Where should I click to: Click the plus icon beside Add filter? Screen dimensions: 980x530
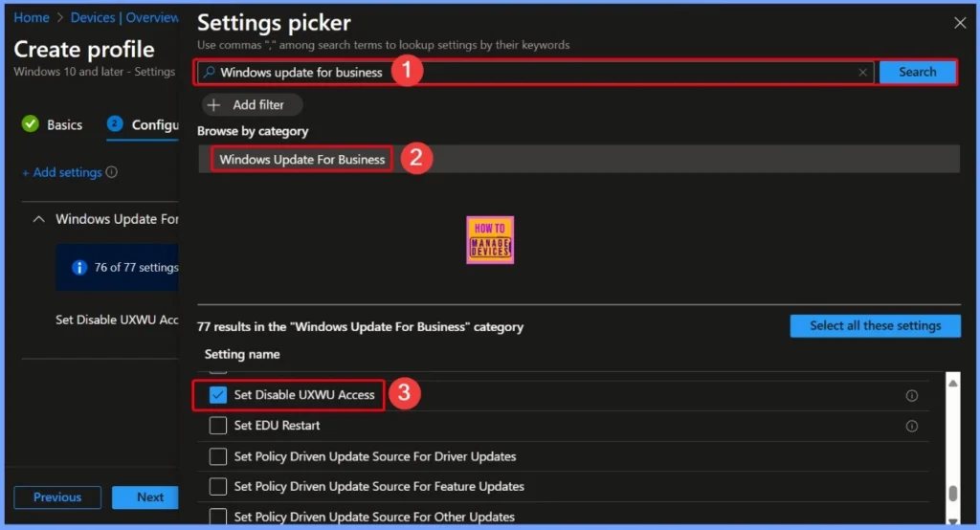[x=213, y=105]
